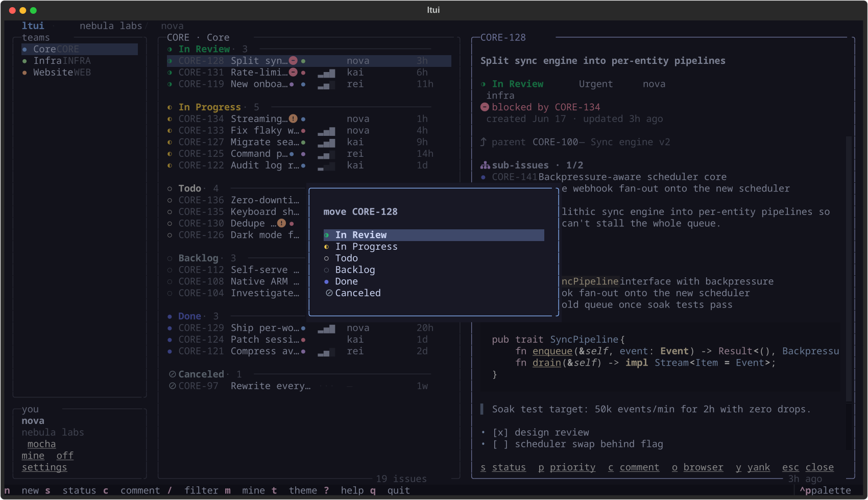Open the settings link in user panel

coord(44,467)
